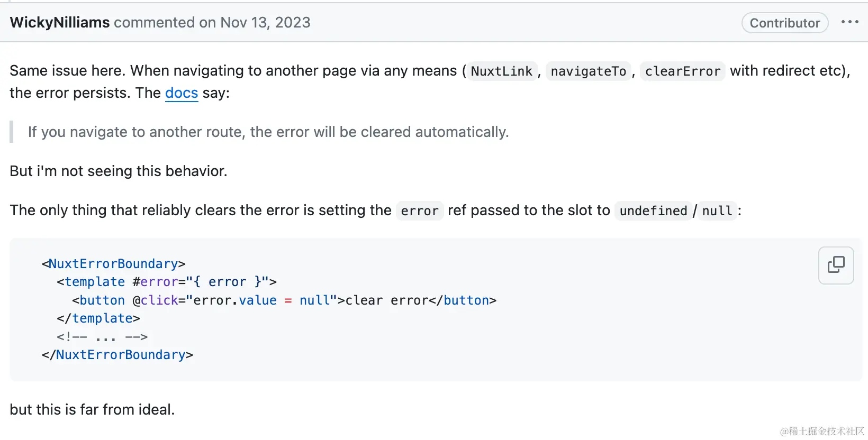The image size is (868, 440).
Task: Click the template #error line in code
Action: [167, 282]
